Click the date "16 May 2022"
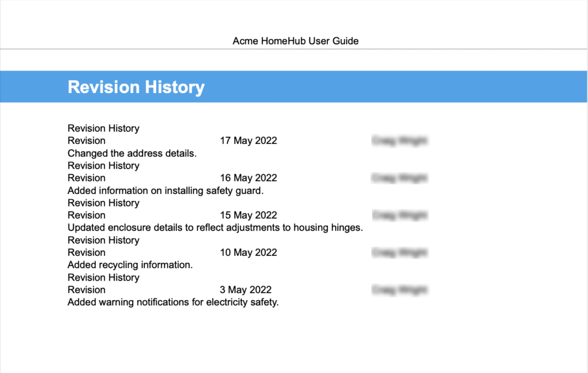This screenshot has width=588, height=373. [x=249, y=178]
